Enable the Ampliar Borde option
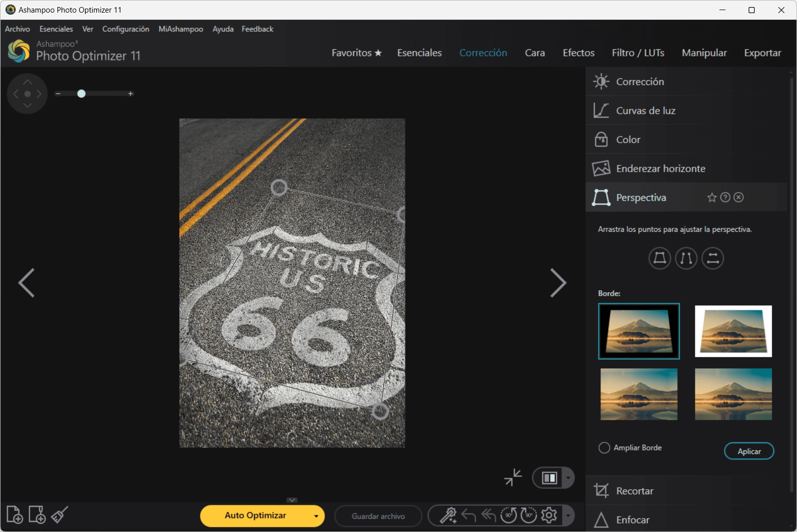This screenshot has height=532, width=797. tap(604, 448)
